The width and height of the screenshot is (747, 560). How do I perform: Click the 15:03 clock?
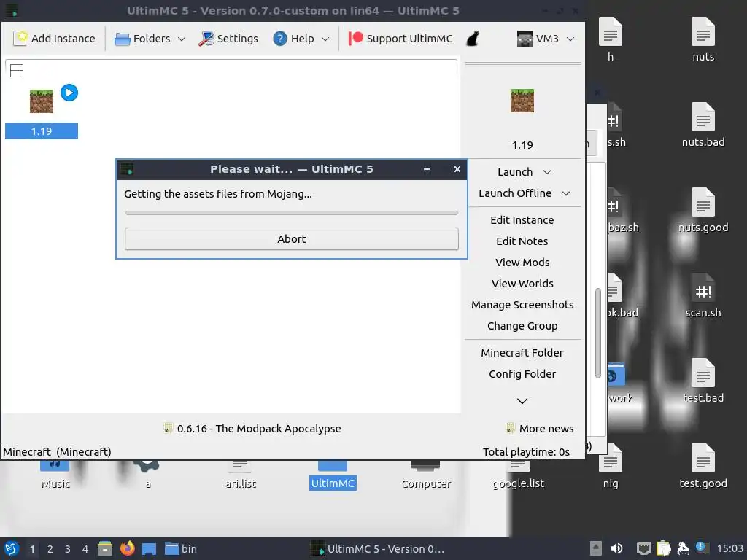[729, 548]
